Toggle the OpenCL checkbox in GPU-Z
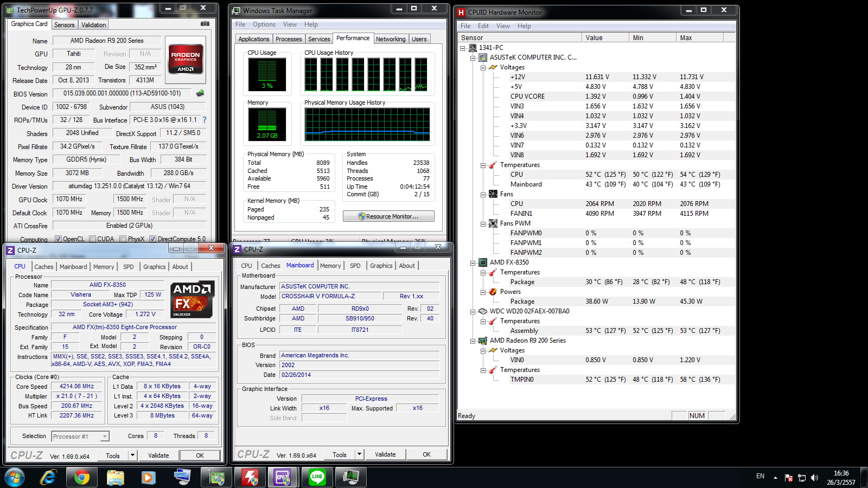Viewport: 868px width, 488px height. click(58, 239)
